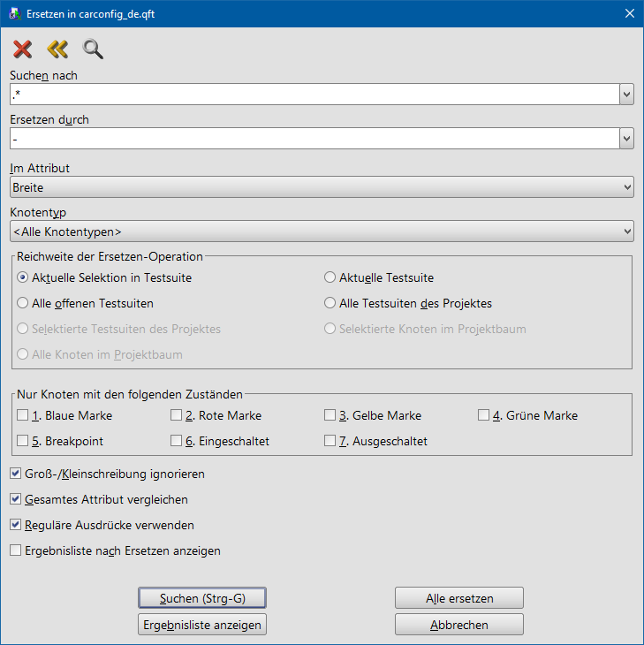Click the app icon in title bar

point(15,13)
